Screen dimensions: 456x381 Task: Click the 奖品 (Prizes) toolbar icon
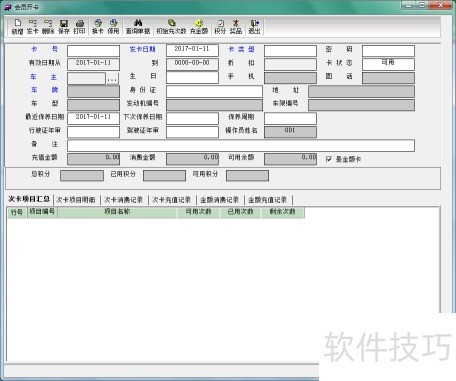pyautogui.click(x=236, y=27)
